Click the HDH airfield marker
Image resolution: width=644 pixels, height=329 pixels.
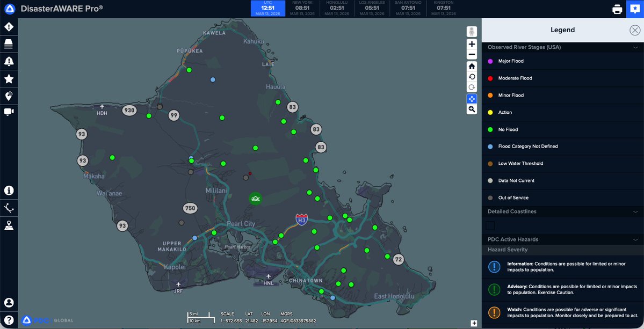[102, 109]
